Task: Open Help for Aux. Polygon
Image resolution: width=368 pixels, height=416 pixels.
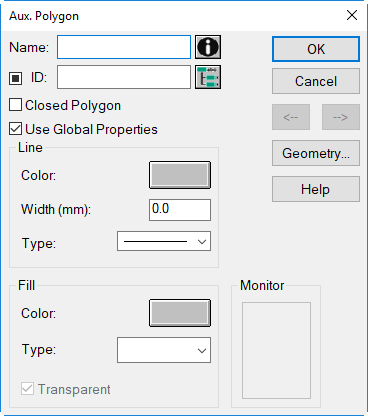Action: (316, 189)
